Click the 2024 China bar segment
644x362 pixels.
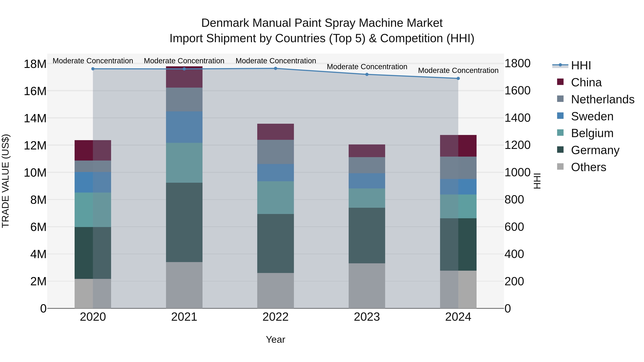point(458,146)
